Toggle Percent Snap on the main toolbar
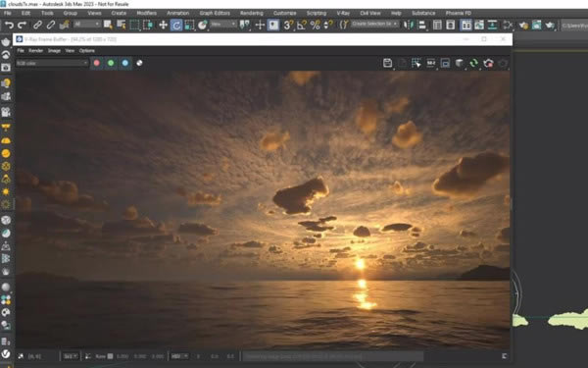This screenshot has width=588, height=368. 316,26
